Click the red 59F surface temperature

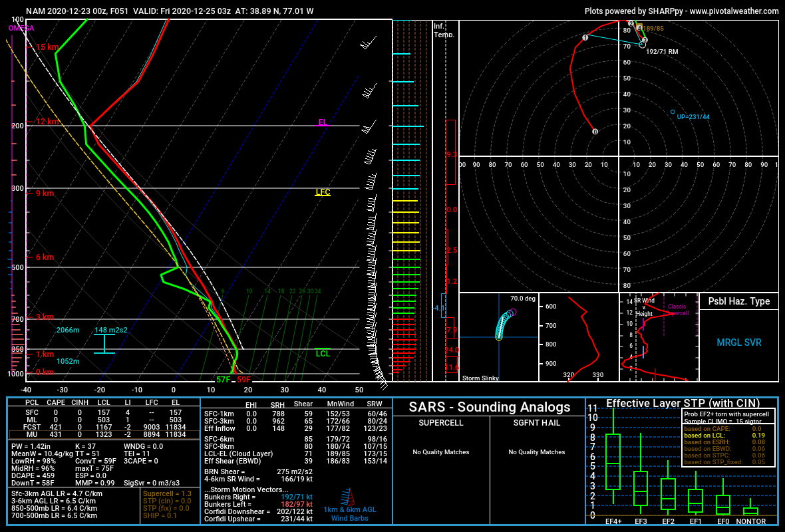(243, 380)
